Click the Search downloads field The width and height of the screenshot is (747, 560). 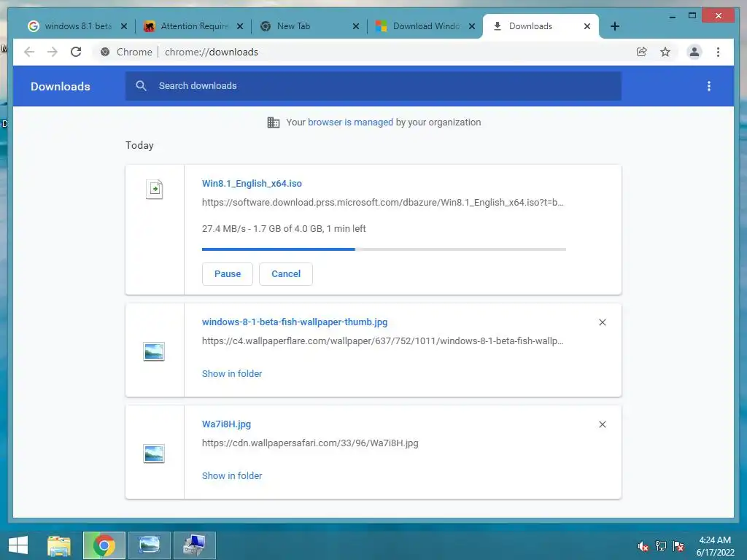coord(373,86)
